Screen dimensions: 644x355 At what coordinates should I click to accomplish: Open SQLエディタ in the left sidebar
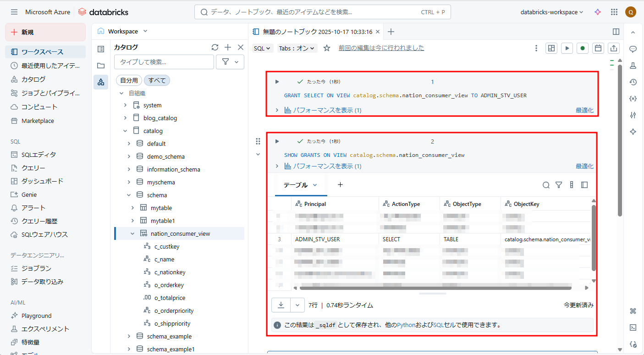pos(39,155)
